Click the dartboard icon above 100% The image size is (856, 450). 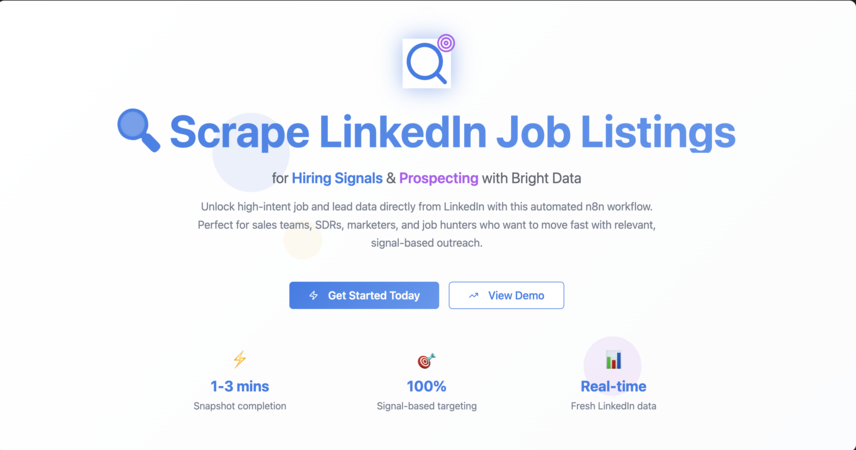click(426, 360)
